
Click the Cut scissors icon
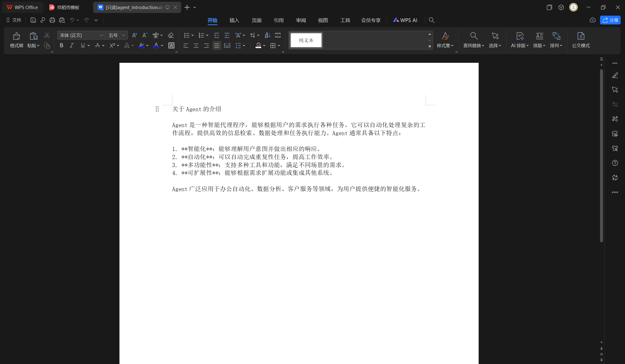pos(47,35)
